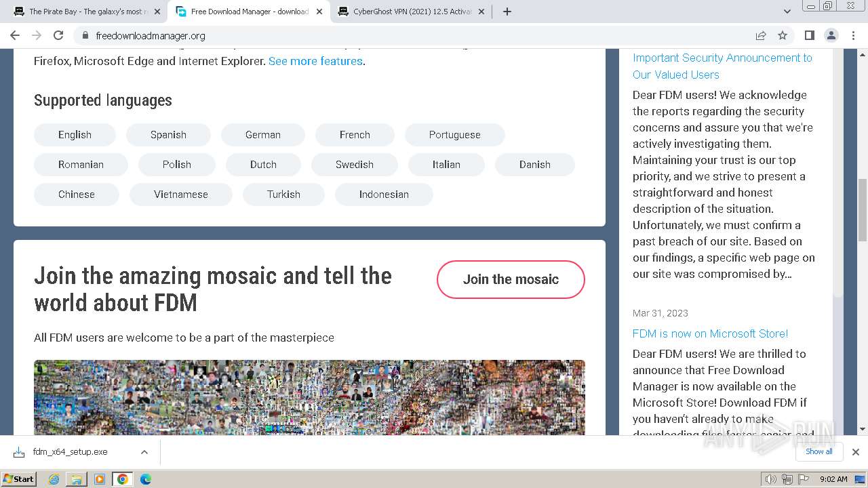Open tab search dropdown arrow
This screenshot has width=868, height=488.
click(x=787, y=12)
